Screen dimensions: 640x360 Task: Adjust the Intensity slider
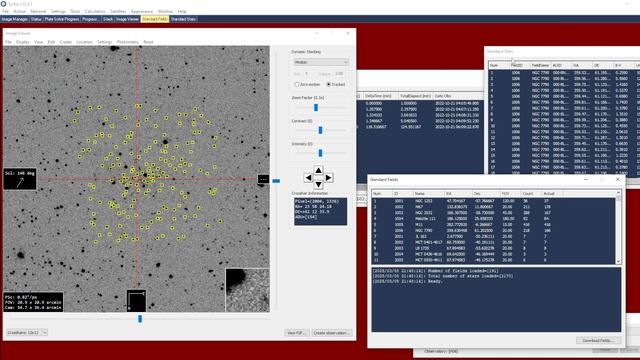(x=320, y=153)
